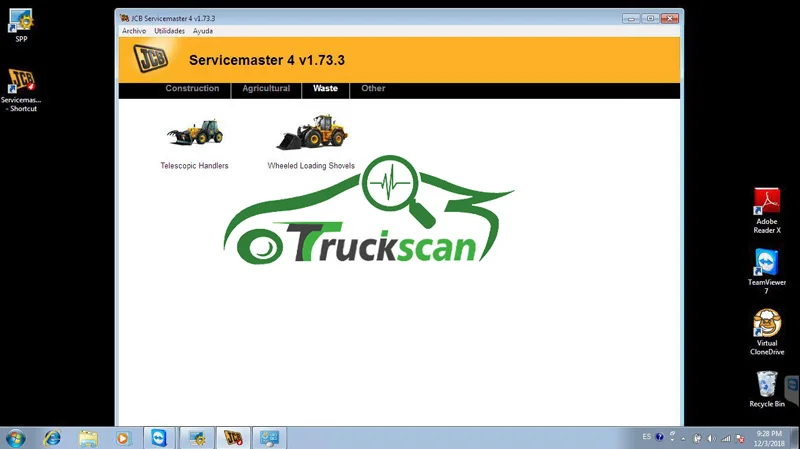Click the Servicemaster 4 v1.73.3 heading
This screenshot has height=449, width=800.
pos(267,60)
